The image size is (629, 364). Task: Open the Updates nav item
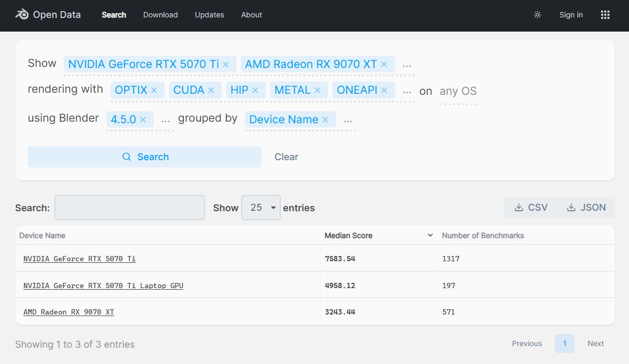(x=209, y=15)
